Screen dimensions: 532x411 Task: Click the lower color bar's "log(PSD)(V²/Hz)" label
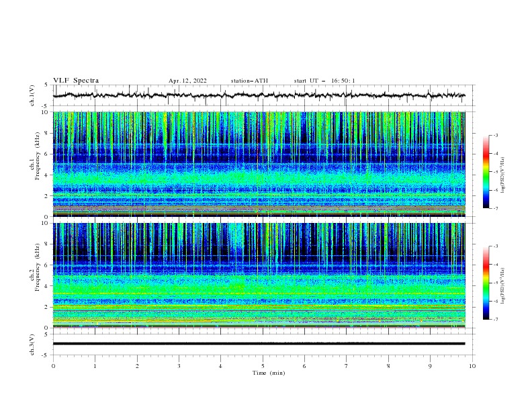502,285
